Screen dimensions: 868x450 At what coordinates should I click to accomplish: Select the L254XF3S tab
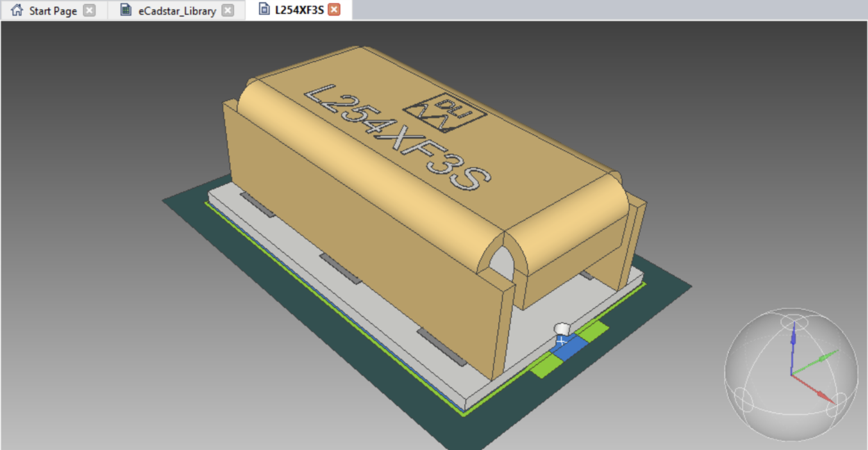point(299,10)
